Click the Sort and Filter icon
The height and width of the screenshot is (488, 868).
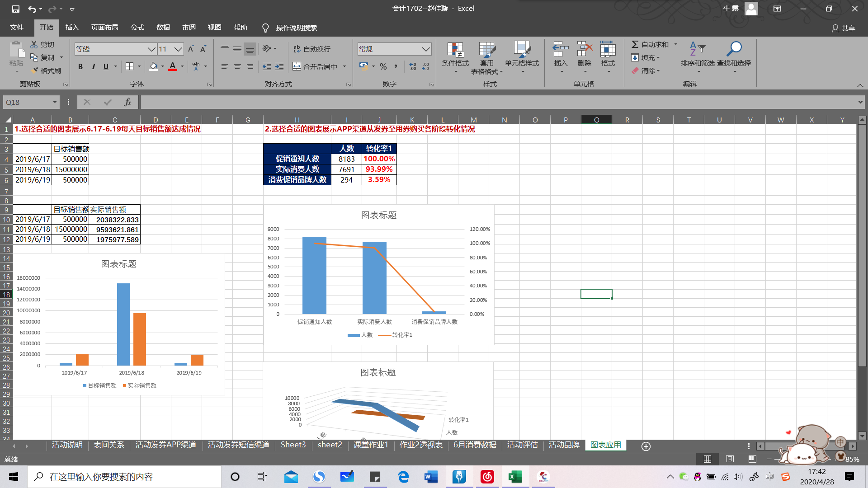[698, 49]
